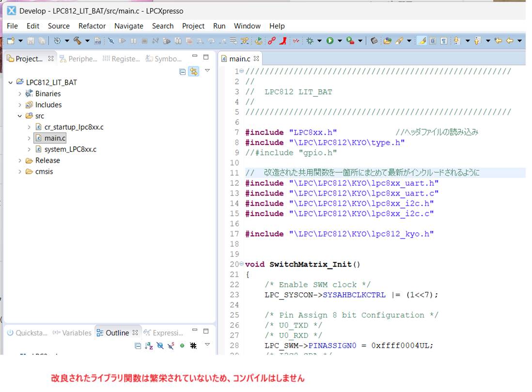Collapse the src folder
Viewport: 532px width, 392px height.
coord(20,116)
